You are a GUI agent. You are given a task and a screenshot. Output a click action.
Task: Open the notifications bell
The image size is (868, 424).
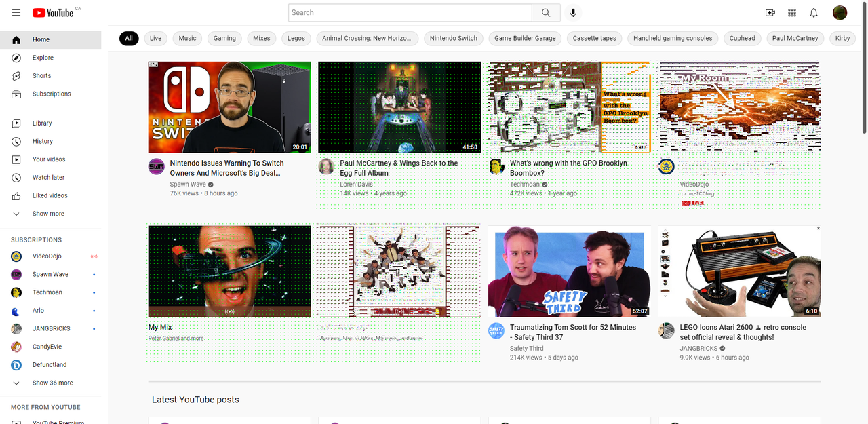tap(814, 13)
